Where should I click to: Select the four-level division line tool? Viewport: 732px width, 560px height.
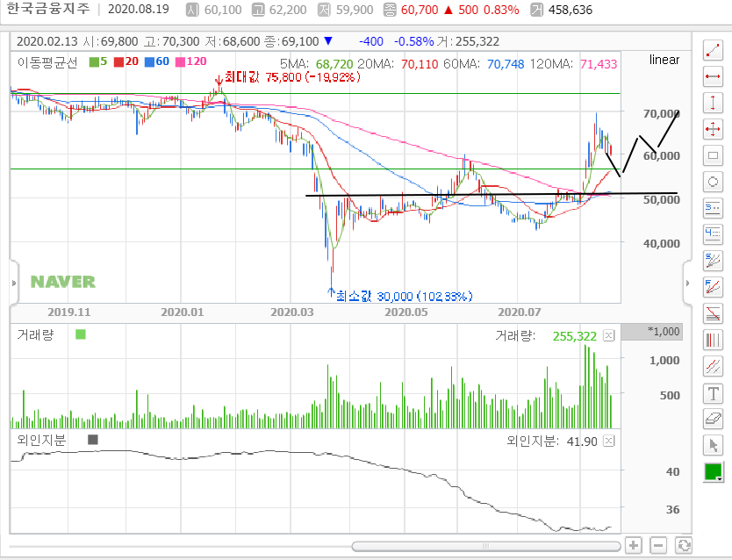713,234
